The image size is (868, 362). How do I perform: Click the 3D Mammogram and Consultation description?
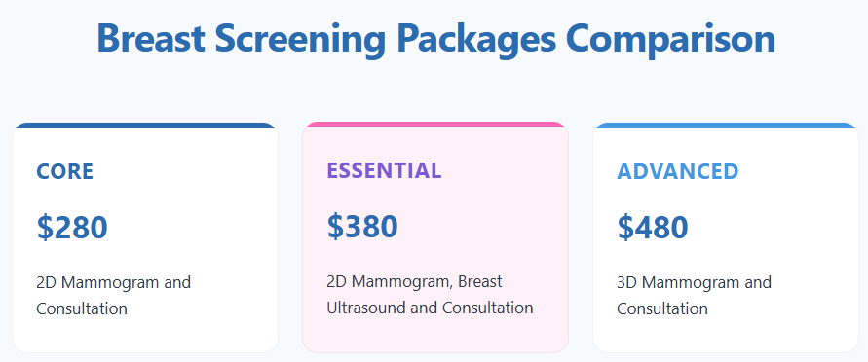[x=695, y=296]
